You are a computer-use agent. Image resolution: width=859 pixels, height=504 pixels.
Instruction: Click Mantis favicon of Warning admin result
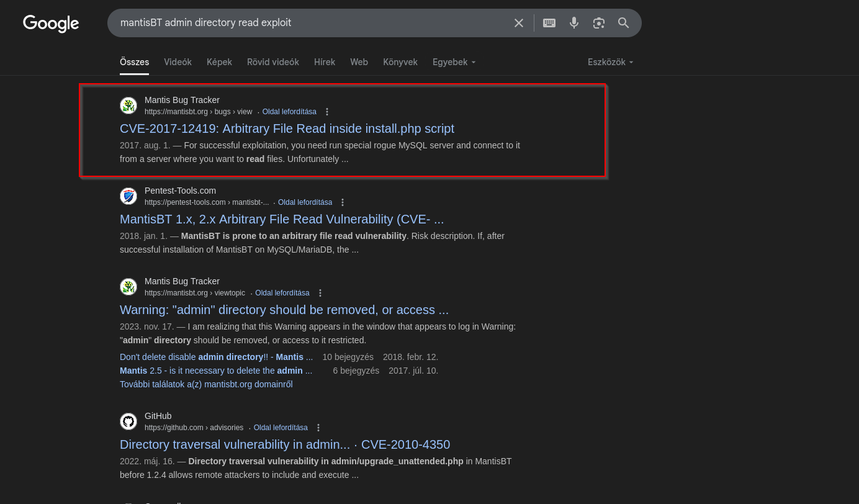click(128, 287)
